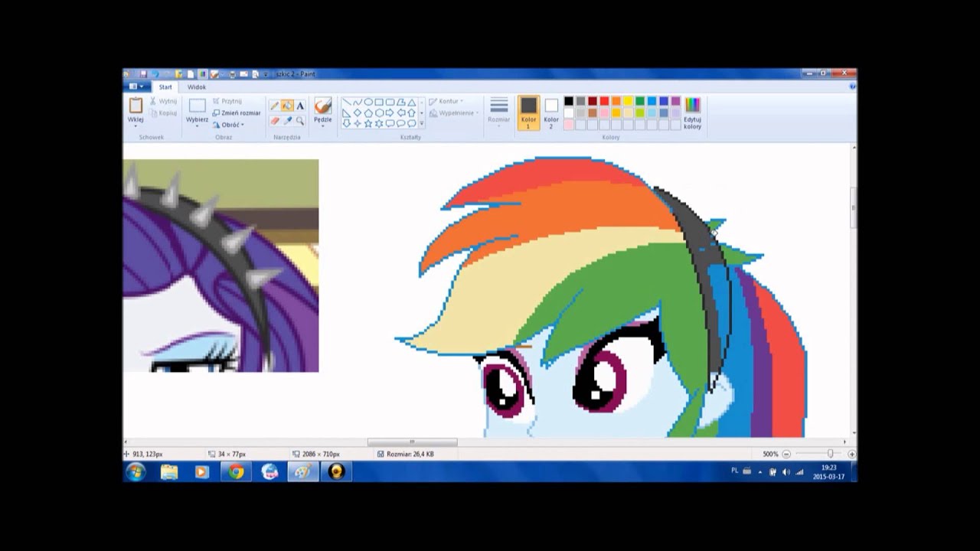Switch to the Start ribbon tab
Viewport: 980px width, 551px height.
(165, 87)
